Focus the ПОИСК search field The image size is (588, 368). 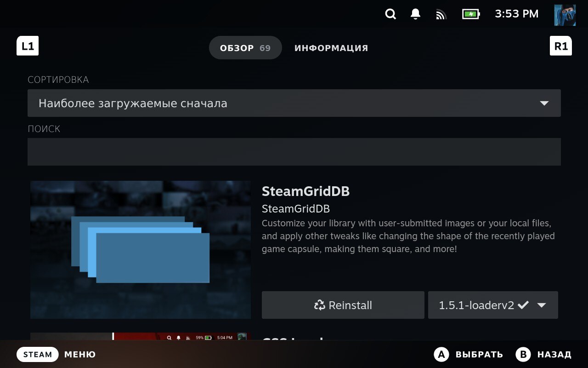[294, 152]
